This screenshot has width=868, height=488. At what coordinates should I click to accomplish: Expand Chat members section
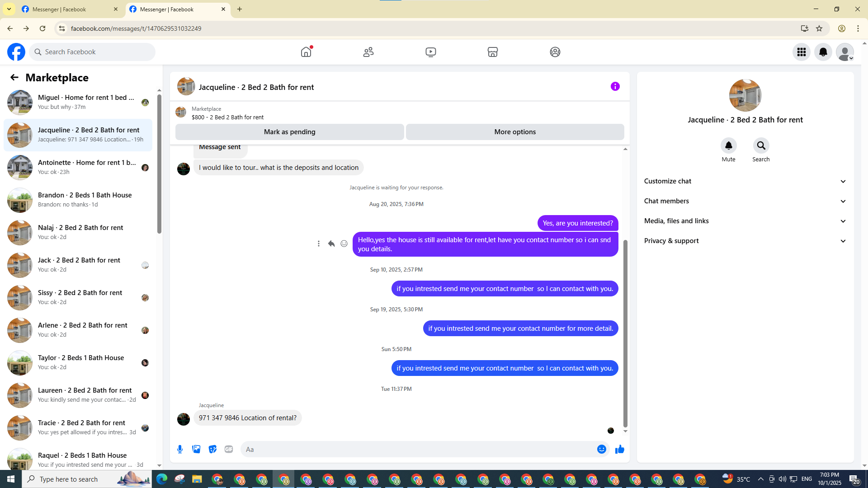pos(745,201)
